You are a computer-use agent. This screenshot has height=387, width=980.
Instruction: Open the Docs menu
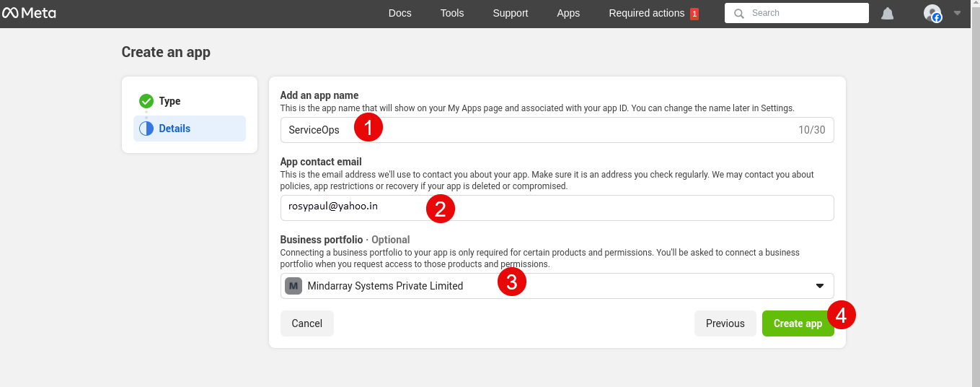(400, 13)
